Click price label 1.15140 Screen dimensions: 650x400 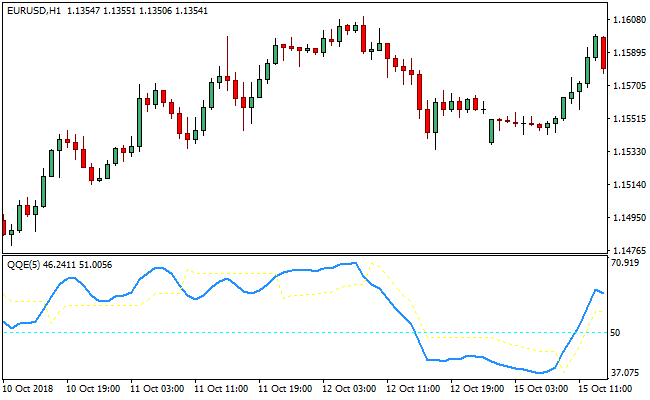[x=629, y=184]
